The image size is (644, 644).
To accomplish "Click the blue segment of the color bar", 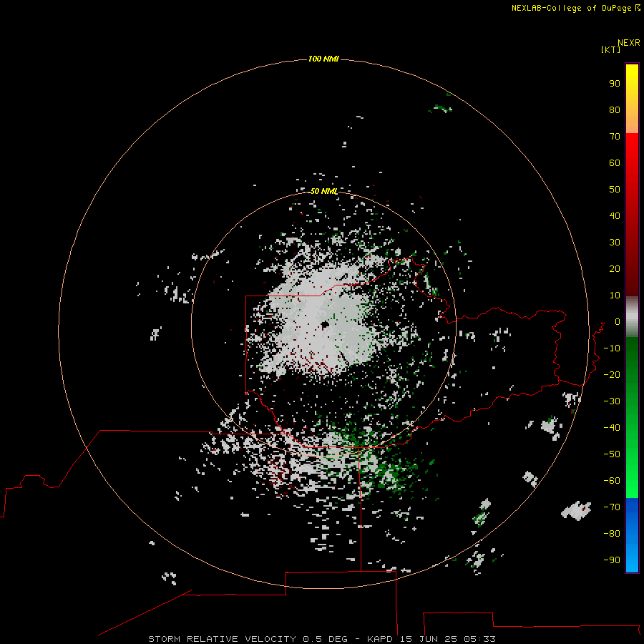I will pos(632,535).
